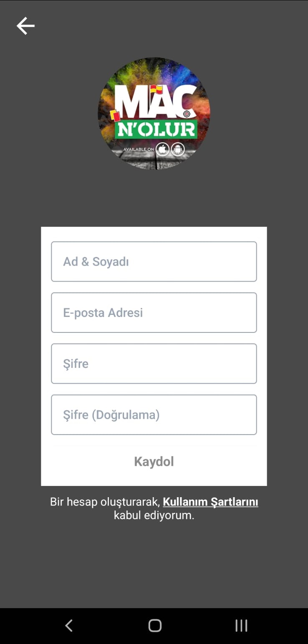The width and height of the screenshot is (308, 644).
Task: Tap the Apple icon in the logo
Action: tap(162, 149)
